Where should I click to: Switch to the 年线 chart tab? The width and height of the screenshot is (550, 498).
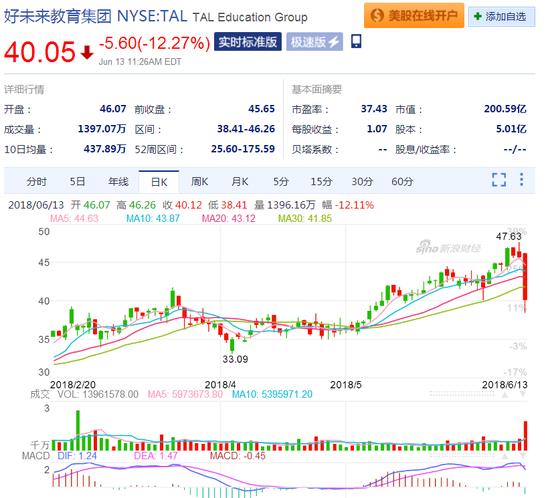click(x=118, y=182)
